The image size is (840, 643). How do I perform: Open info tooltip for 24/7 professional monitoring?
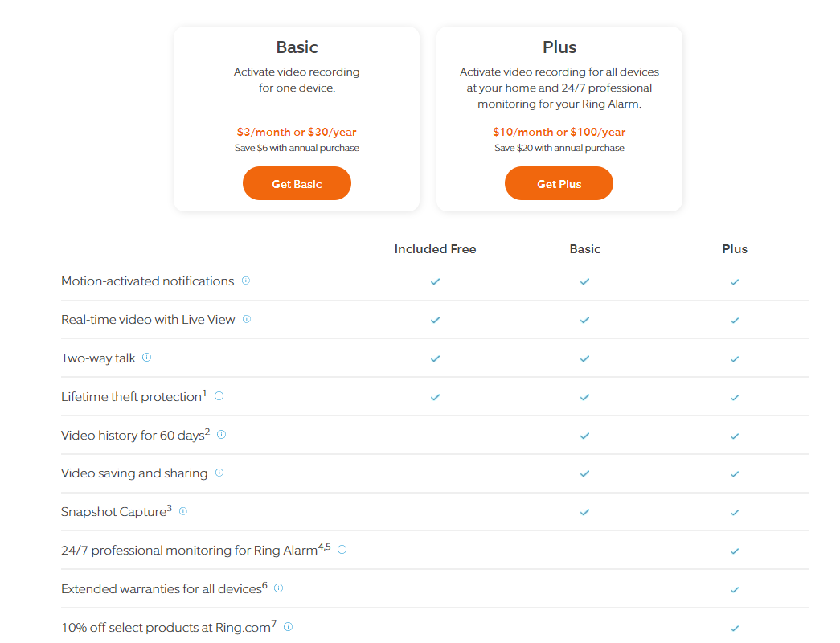[x=342, y=550]
